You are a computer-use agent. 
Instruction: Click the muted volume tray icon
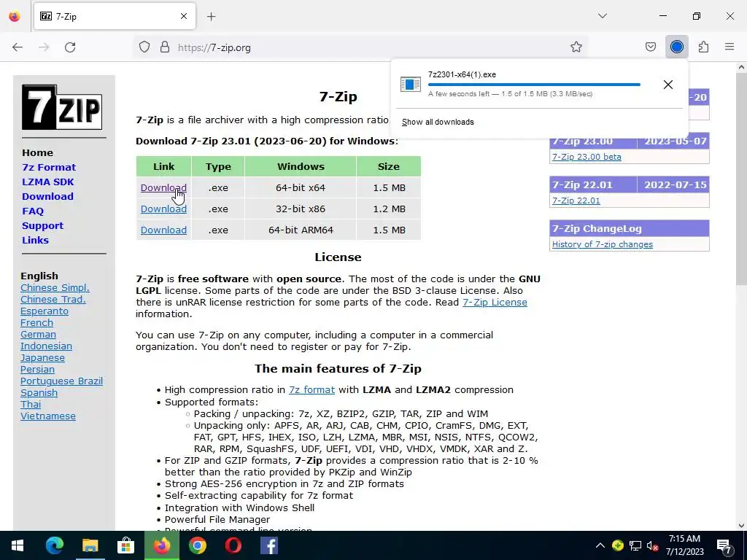(x=653, y=545)
